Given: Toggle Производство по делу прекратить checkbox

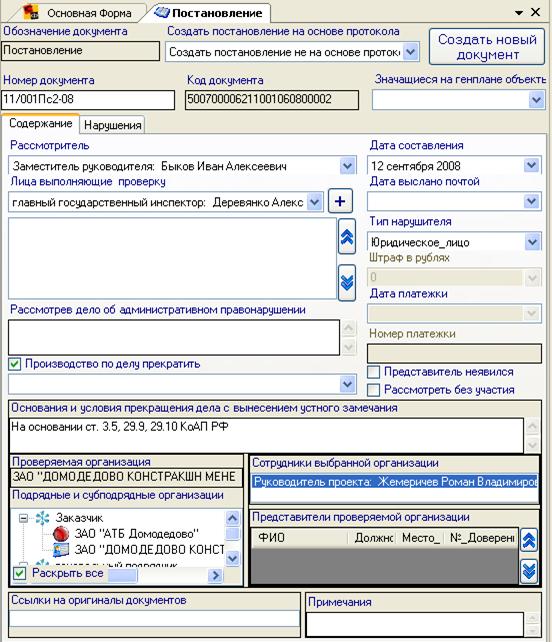Looking at the screenshot, I should point(15,364).
